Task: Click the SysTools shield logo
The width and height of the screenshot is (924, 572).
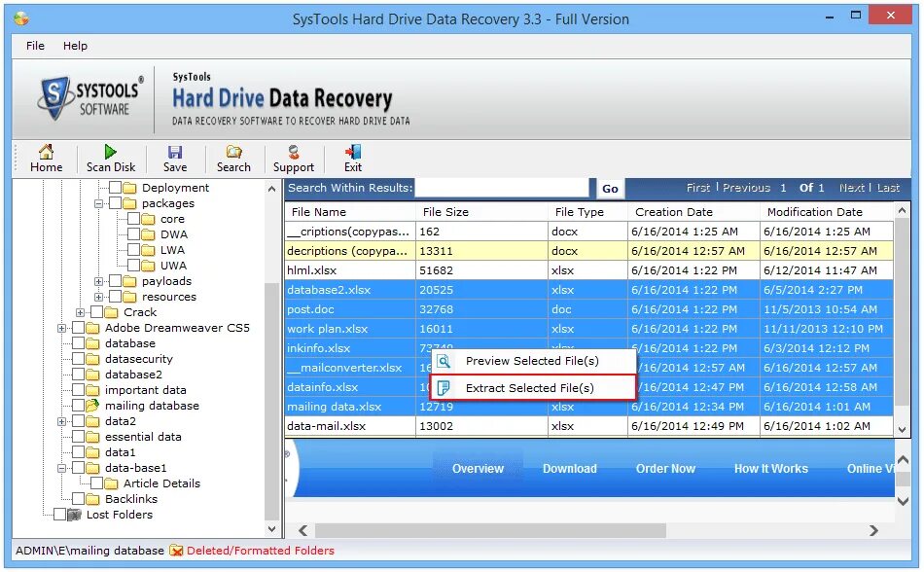Action: [54, 98]
